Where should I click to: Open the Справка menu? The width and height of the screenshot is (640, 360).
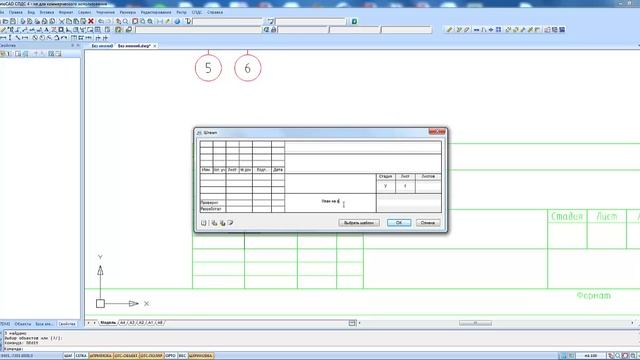point(215,12)
